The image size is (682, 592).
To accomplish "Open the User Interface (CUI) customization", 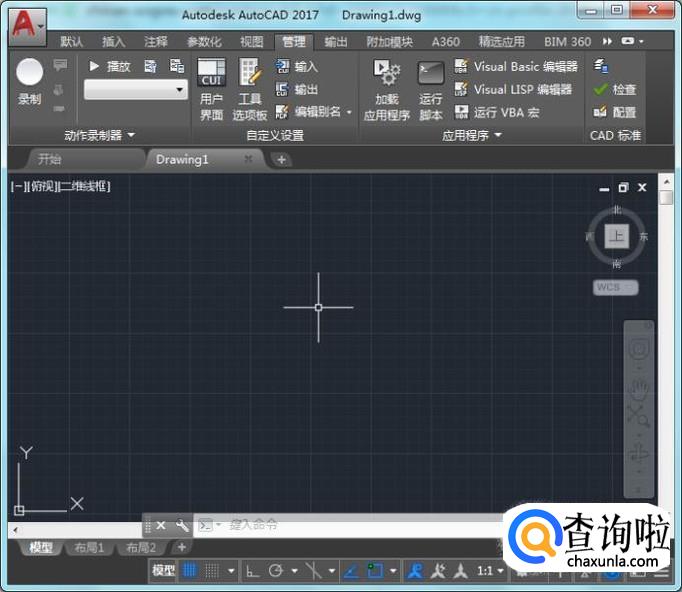I will (211, 74).
